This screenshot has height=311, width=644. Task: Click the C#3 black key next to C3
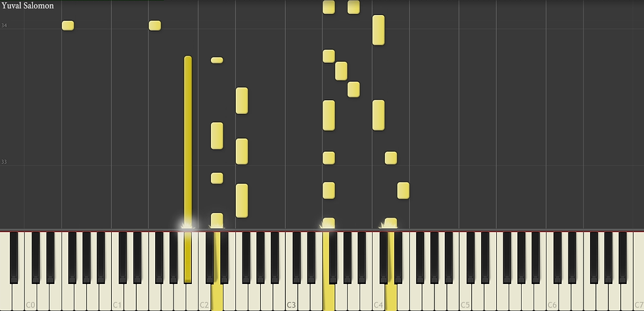pyautogui.click(x=296, y=257)
